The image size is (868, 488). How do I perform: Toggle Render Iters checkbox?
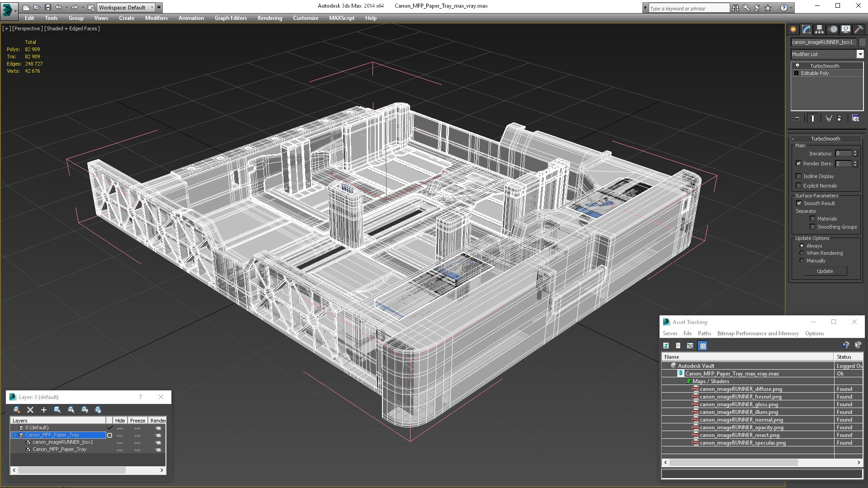(798, 164)
